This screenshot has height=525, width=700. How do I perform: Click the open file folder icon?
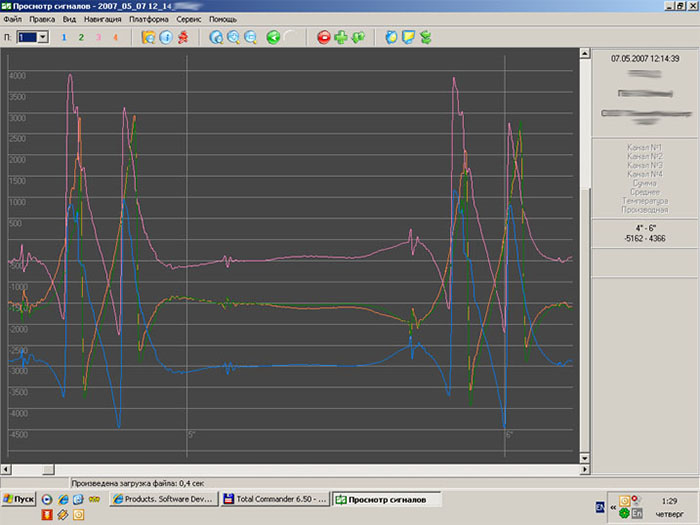(148, 37)
